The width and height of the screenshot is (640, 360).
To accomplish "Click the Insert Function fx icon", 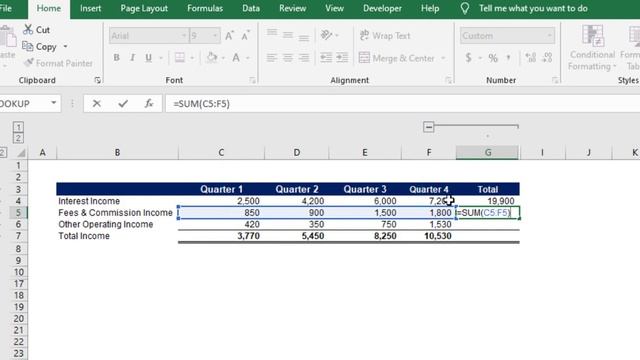I will (149, 104).
